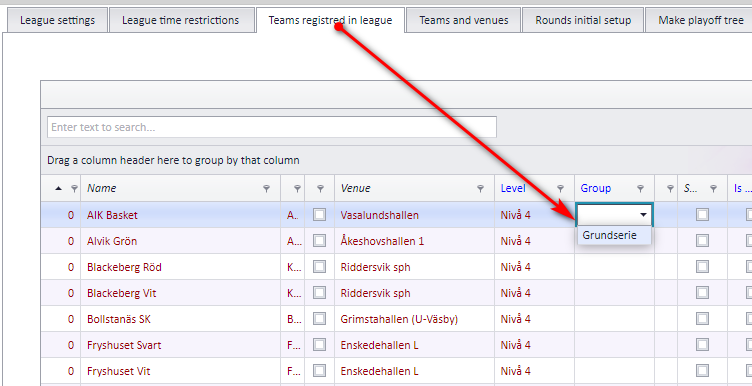Image resolution: width=752 pixels, height=386 pixels.
Task: Sort by the S... column header
Action: click(703, 188)
